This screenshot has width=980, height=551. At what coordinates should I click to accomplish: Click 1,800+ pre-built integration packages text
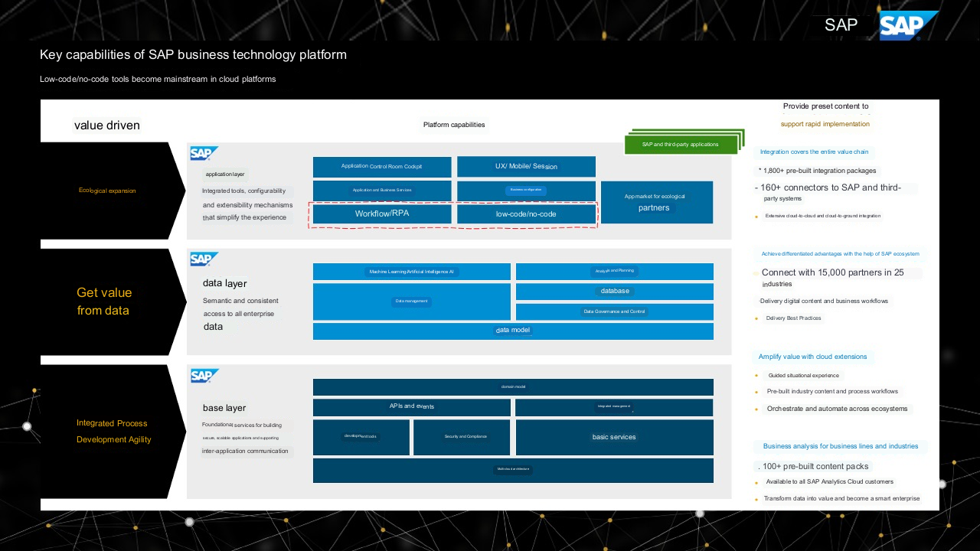pos(817,171)
